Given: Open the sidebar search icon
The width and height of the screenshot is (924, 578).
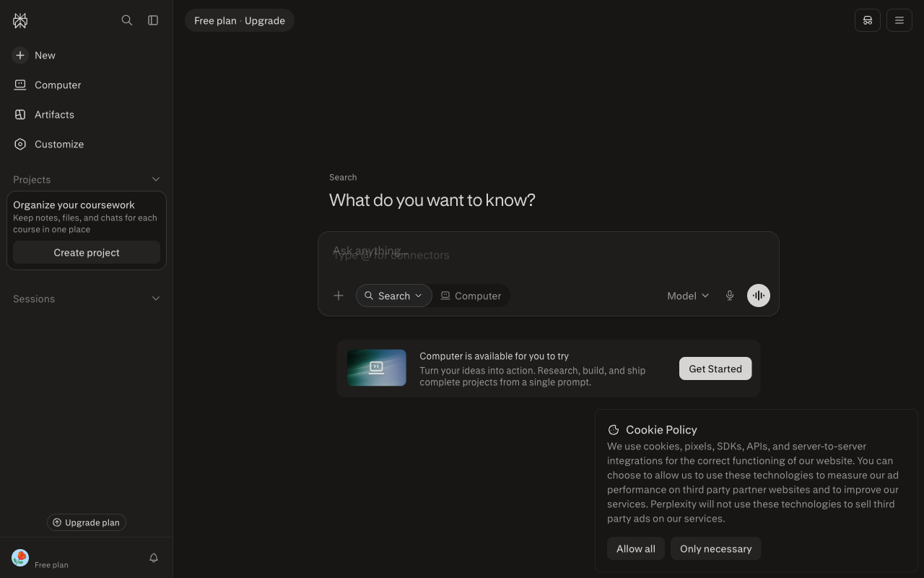Looking at the screenshot, I should 127,20.
